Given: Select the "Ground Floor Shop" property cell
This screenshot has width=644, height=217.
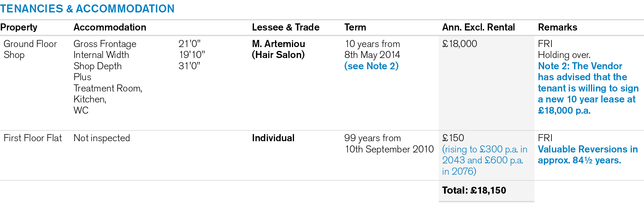Looking at the screenshot, I should (x=30, y=49).
